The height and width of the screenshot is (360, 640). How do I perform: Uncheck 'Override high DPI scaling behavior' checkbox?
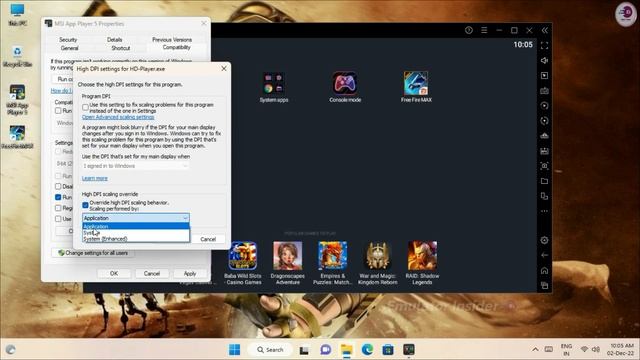[85, 205]
